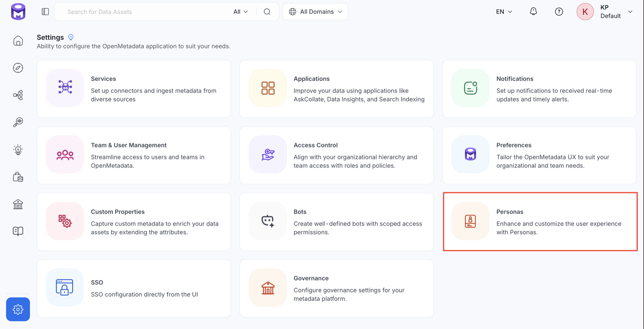Screen dimensions: 644x329
Task: Open the notifications bell
Action: tap(533, 12)
